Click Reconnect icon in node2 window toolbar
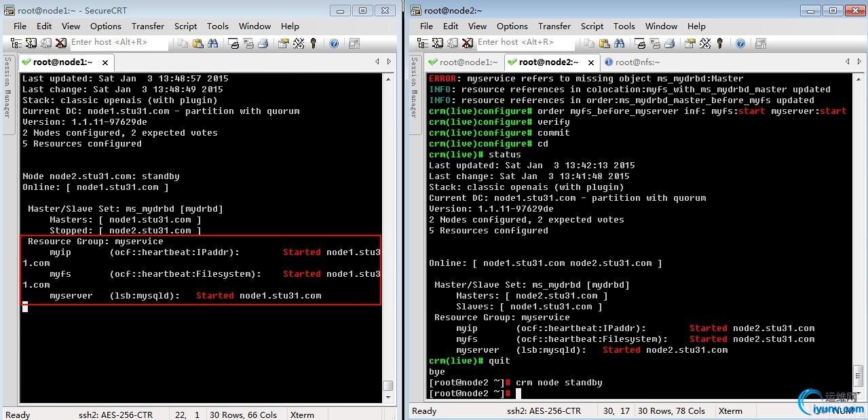The image size is (868, 420). pos(453,43)
